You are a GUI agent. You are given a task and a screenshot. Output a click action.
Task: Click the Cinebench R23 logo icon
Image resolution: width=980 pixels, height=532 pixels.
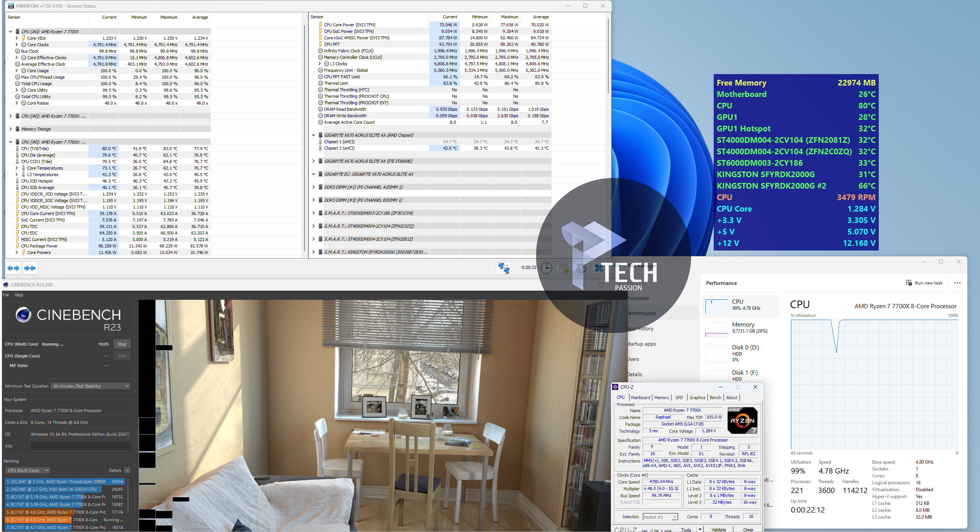23,315
